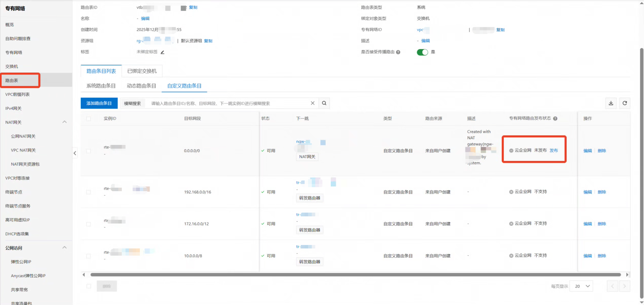This screenshot has width=644, height=305.
Task: Open the 系统路由条目 sub-tab
Action: click(101, 86)
